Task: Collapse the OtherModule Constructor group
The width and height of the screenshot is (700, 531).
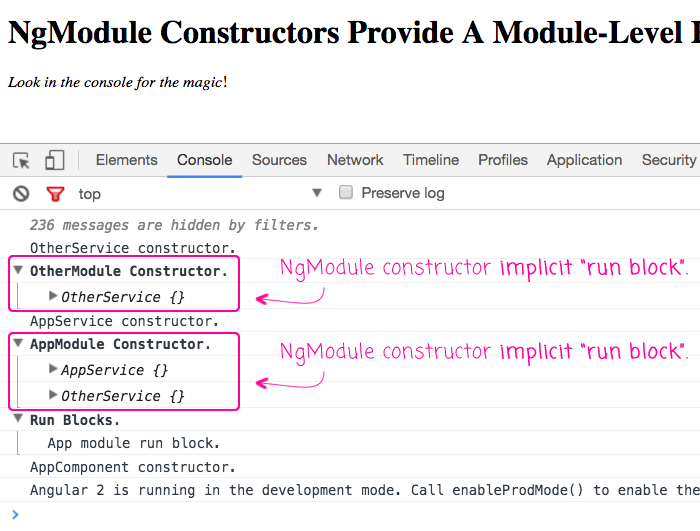Action: (x=18, y=270)
